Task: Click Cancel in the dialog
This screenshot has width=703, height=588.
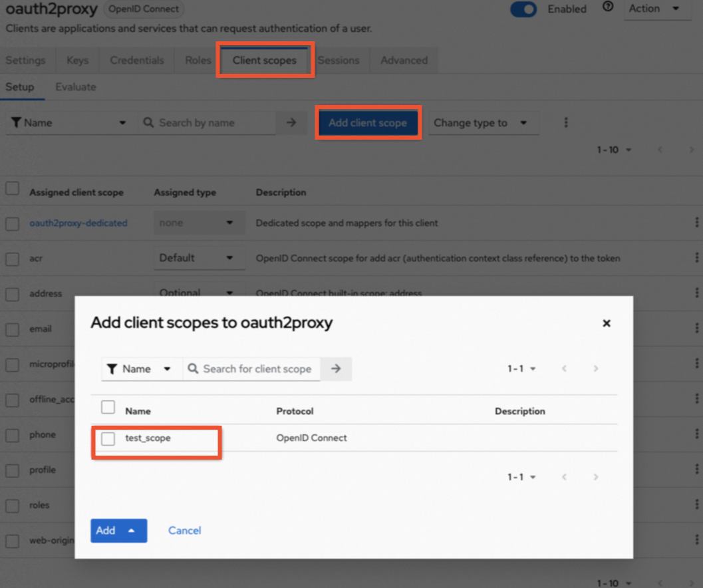Action: coord(185,531)
